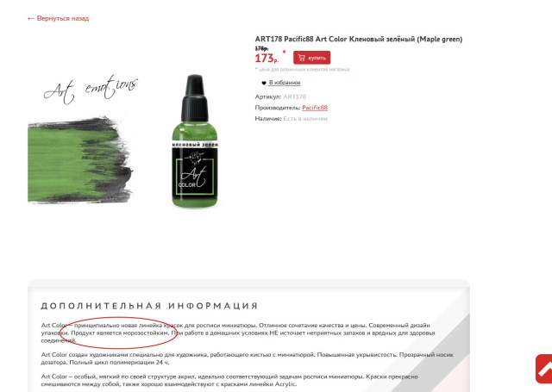
Task: Click the red asterisk next to the price
Action: [285, 53]
